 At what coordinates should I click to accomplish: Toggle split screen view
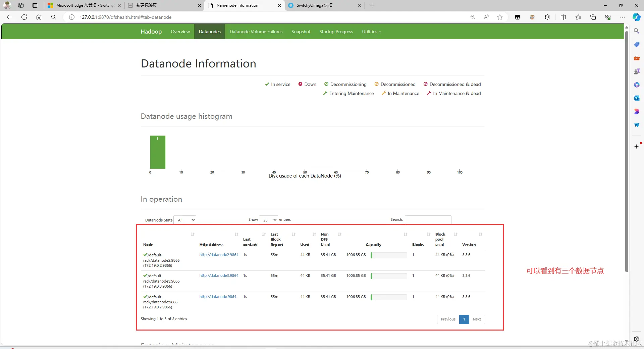coord(563,17)
